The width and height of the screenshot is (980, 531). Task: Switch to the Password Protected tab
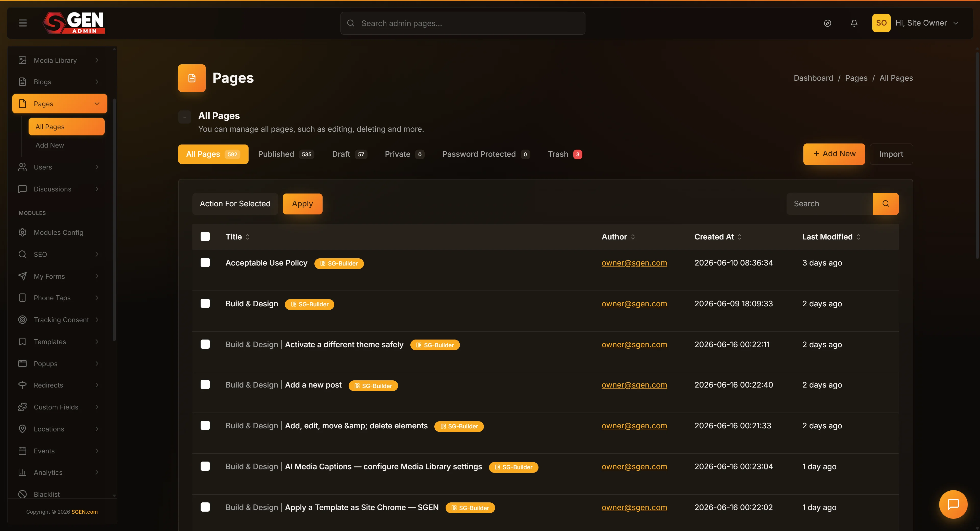click(486, 154)
